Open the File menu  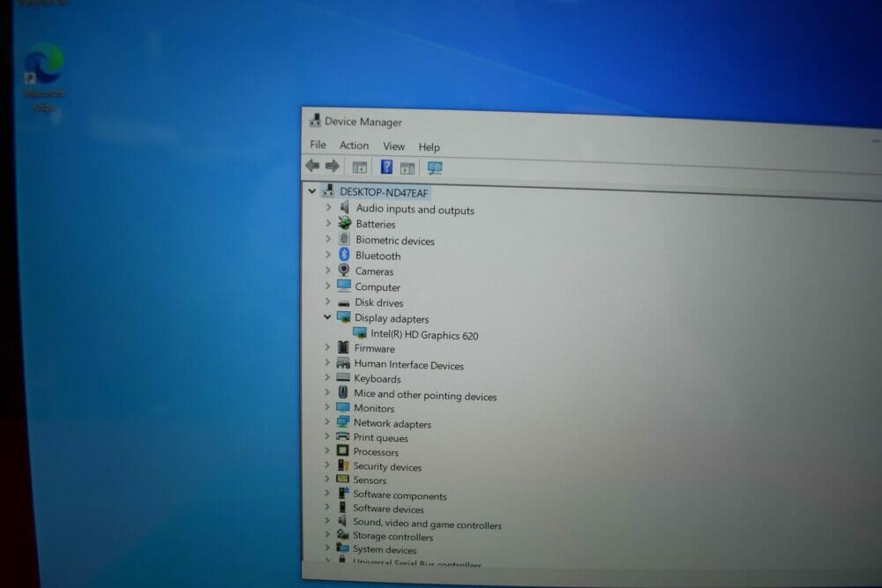coord(318,145)
